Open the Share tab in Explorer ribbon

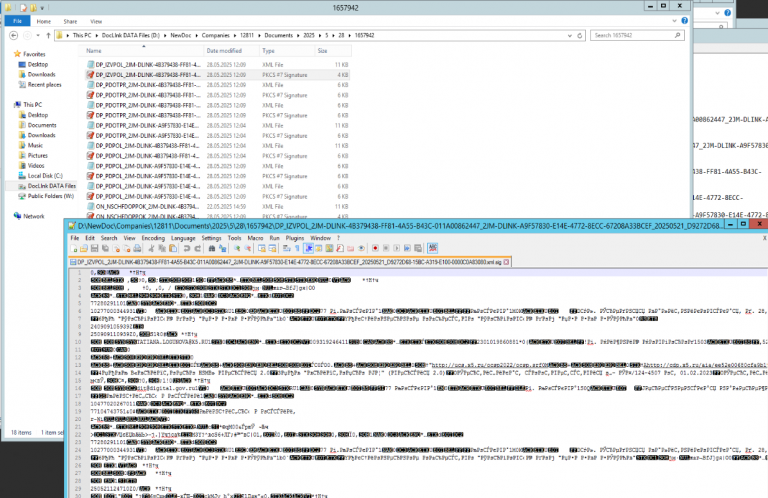(70, 22)
